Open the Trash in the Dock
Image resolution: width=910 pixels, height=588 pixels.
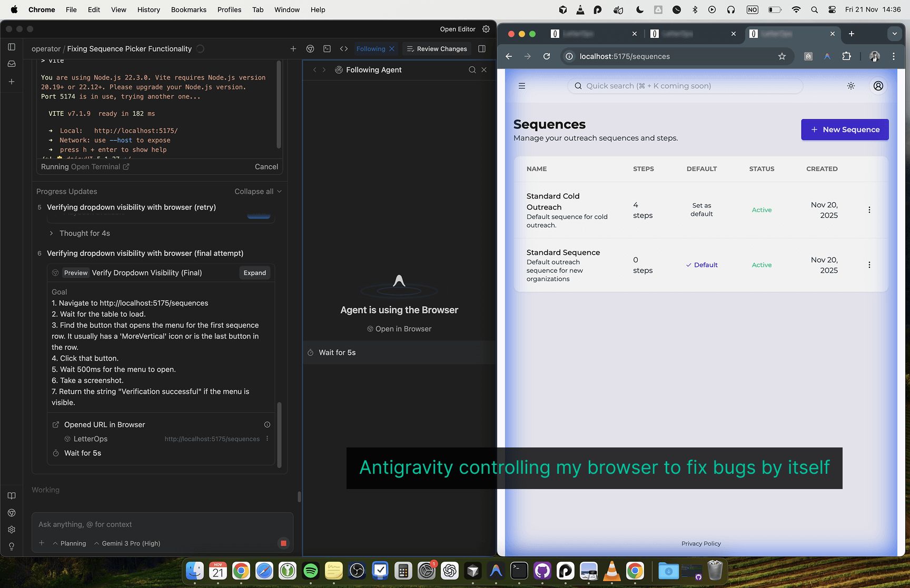tap(715, 571)
